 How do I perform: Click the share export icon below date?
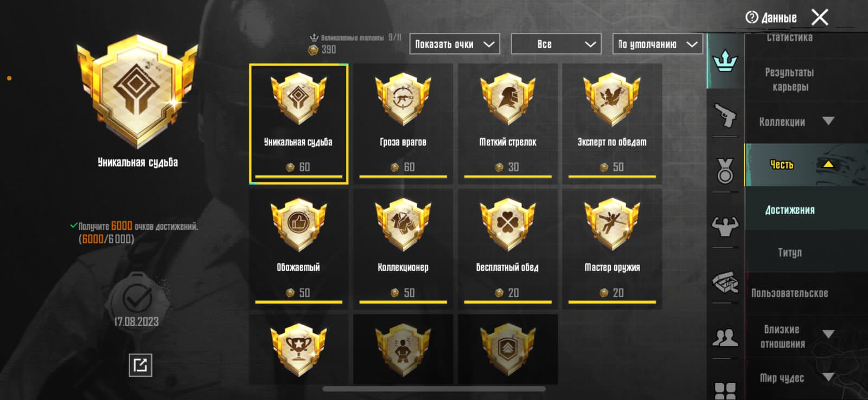(141, 365)
